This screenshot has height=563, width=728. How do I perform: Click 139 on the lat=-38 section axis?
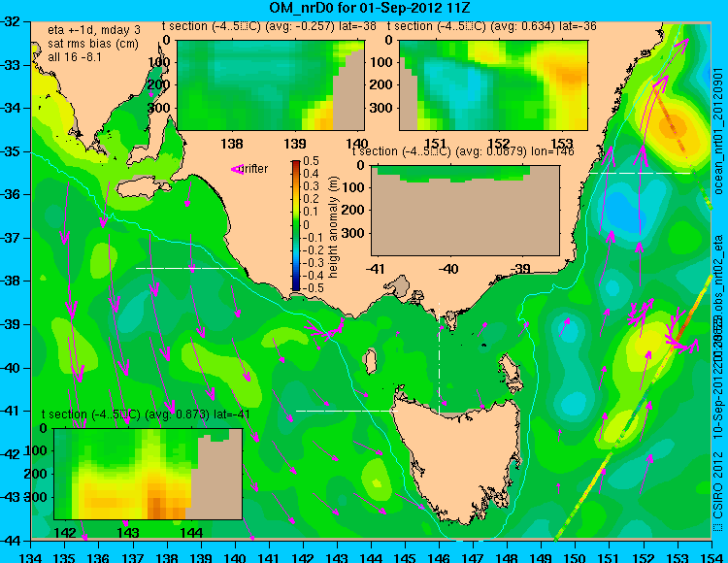(x=295, y=144)
